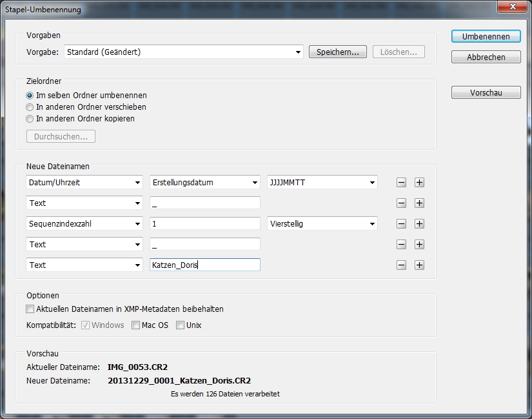
Task: Click the Katzen_Doris text input field
Action: pyautogui.click(x=204, y=265)
